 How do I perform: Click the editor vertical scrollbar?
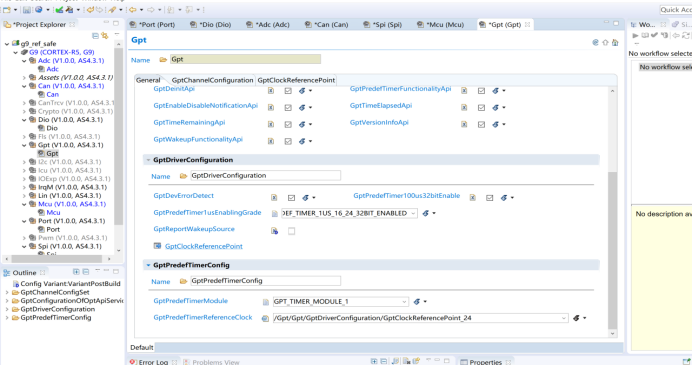click(612, 250)
